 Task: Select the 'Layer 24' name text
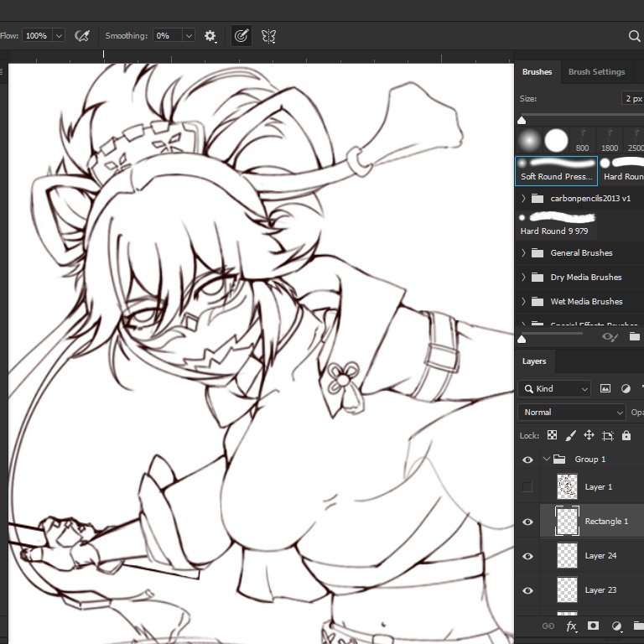[x=600, y=556]
